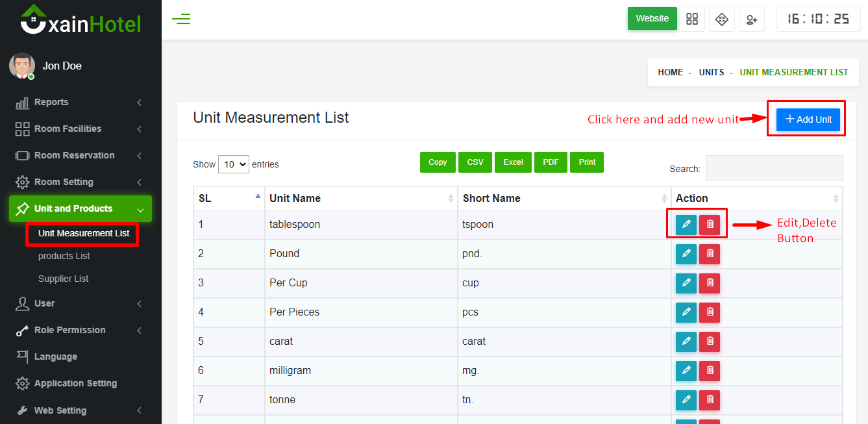
Task: Open the grid apps icon in header
Action: click(691, 19)
